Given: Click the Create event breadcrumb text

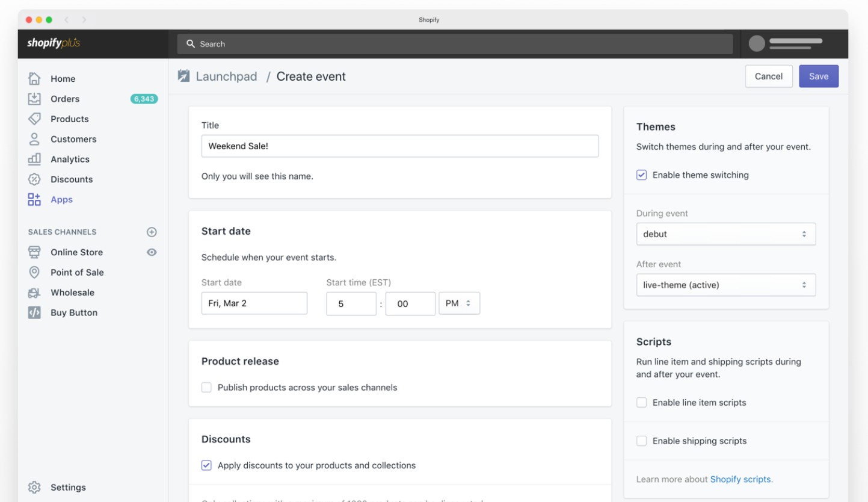Looking at the screenshot, I should click(x=311, y=76).
